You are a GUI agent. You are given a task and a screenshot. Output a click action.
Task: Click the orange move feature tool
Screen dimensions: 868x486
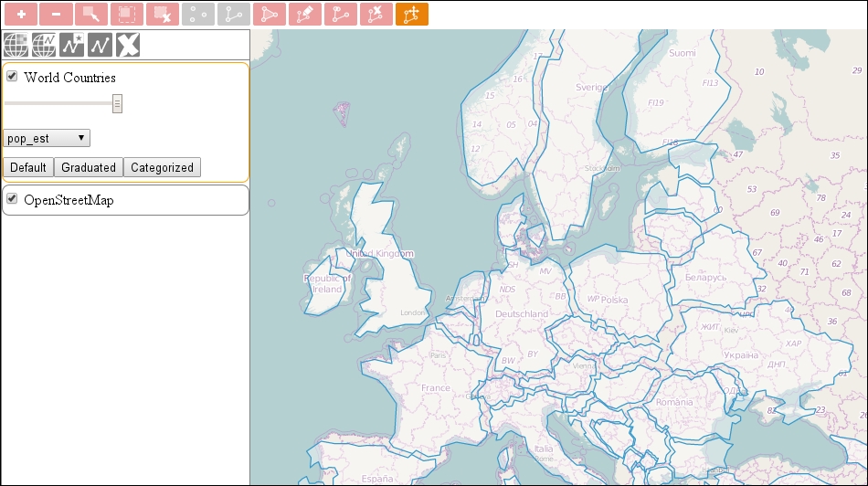pos(411,15)
